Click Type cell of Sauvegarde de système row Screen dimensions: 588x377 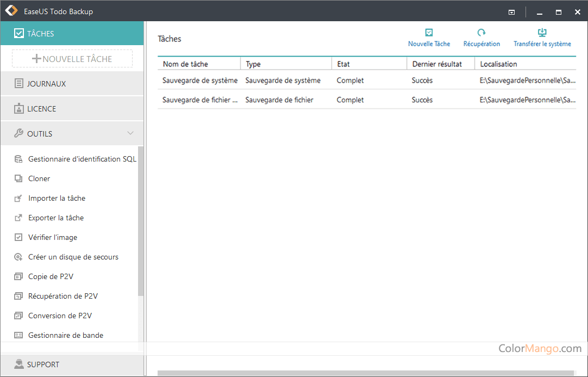(283, 81)
